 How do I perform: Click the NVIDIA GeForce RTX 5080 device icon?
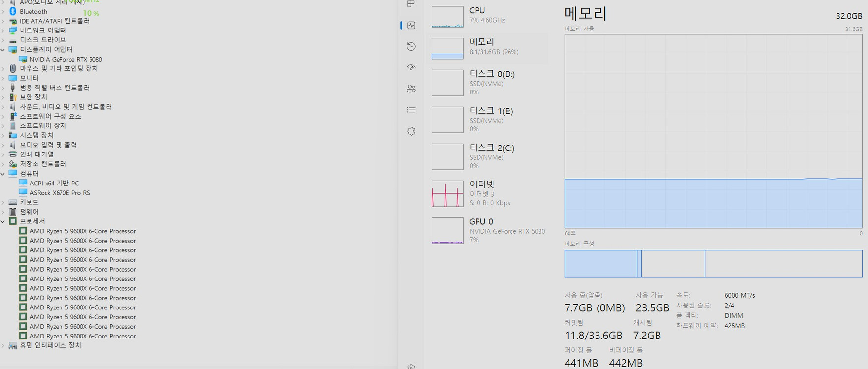[x=23, y=59]
